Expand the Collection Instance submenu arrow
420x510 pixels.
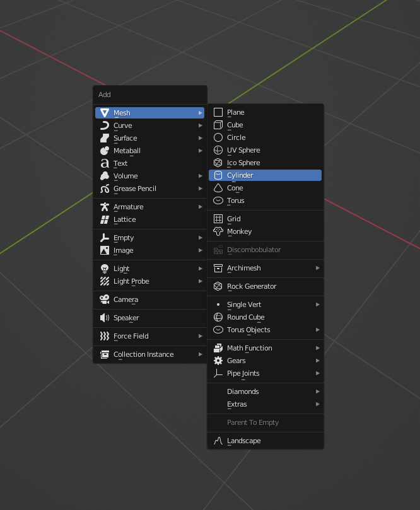201,354
